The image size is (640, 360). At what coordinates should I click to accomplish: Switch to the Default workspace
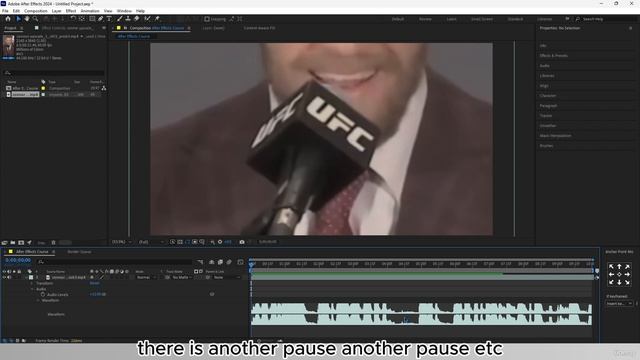(398, 19)
